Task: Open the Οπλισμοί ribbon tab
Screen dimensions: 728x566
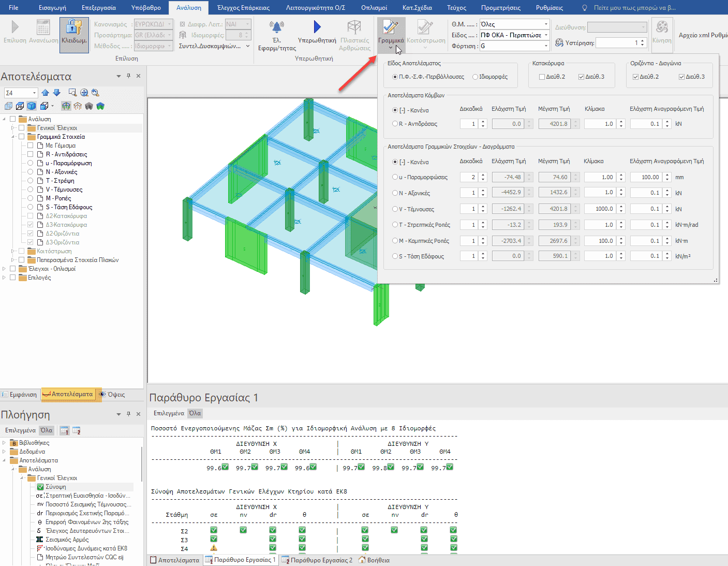Action: coord(374,8)
